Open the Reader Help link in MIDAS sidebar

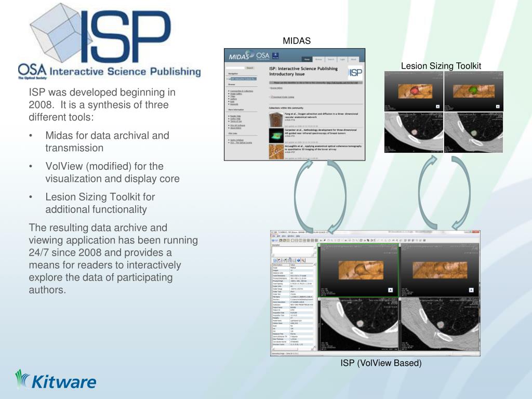click(x=235, y=116)
